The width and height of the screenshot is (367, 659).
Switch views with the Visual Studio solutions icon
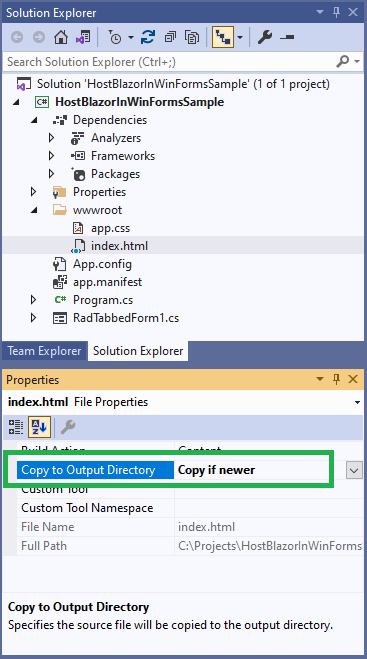[83, 37]
